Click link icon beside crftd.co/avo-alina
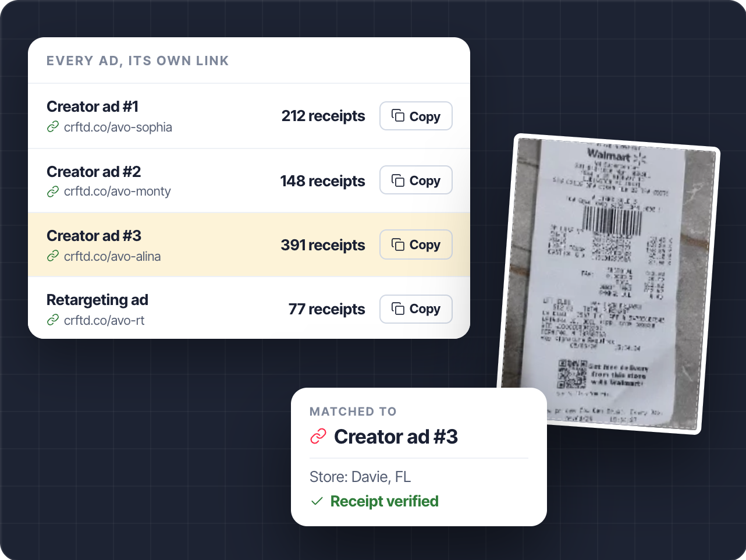The image size is (746, 560). point(53,256)
